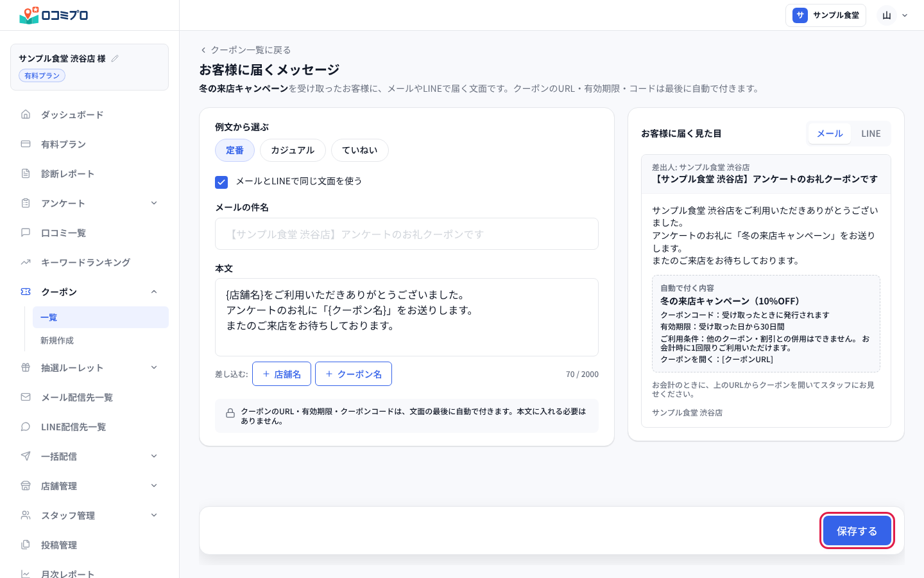Click into the 本文 text area
This screenshot has width=924, height=578.
[x=407, y=317]
